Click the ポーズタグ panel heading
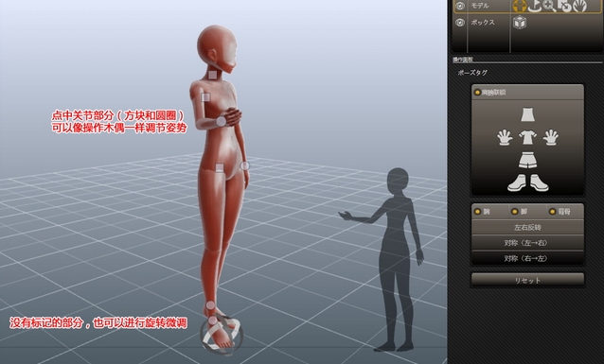 (472, 73)
